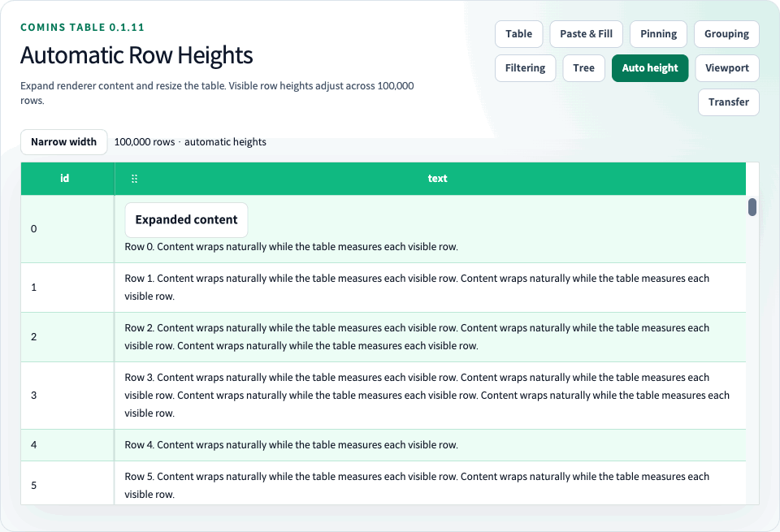Open the Tree tab
This screenshot has height=532, width=780.
pyautogui.click(x=583, y=68)
